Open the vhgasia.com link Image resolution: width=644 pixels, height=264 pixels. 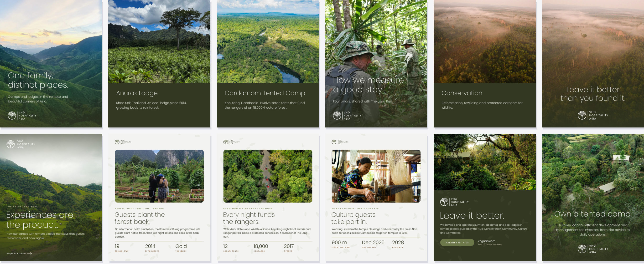[x=486, y=241]
